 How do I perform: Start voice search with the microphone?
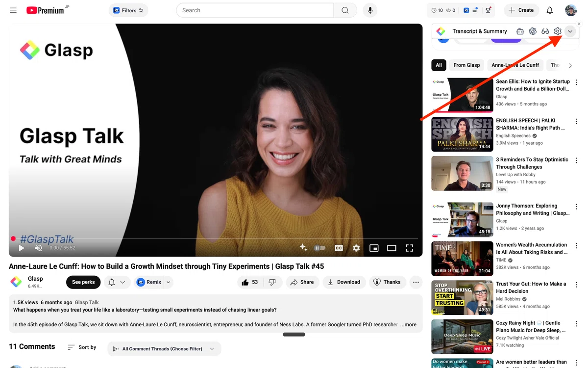(x=370, y=10)
